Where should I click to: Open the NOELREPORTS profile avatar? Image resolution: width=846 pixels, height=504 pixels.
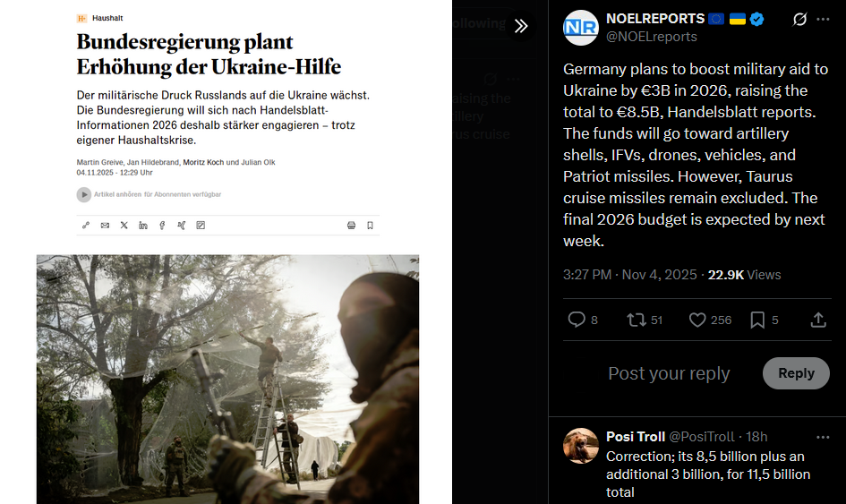[x=581, y=28]
